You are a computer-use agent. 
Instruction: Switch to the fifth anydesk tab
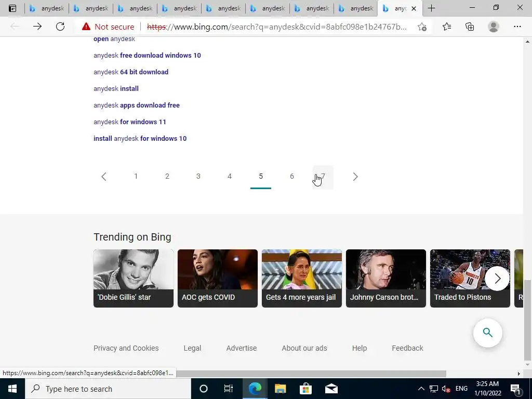pyautogui.click(x=223, y=8)
